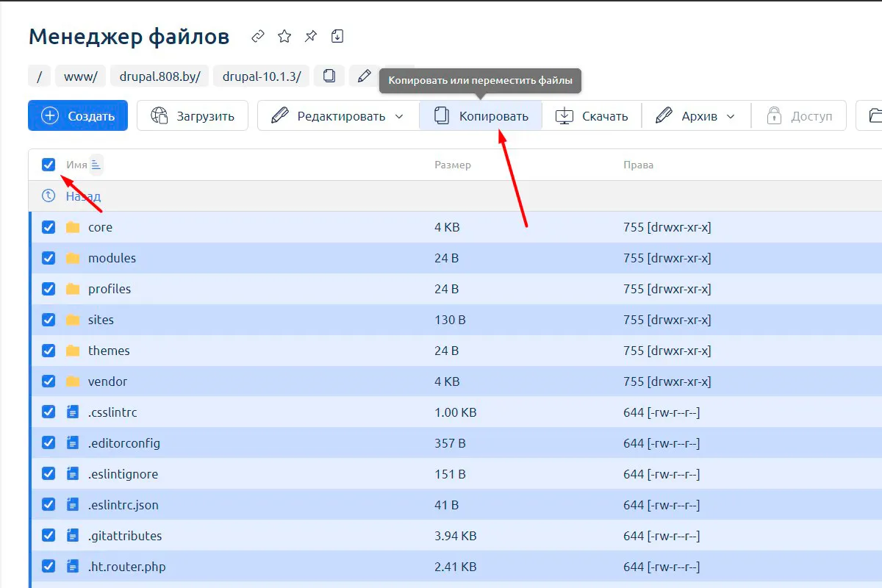Deselect the .gitattributes file checkbox
The height and width of the screenshot is (588, 882).
pos(49,536)
